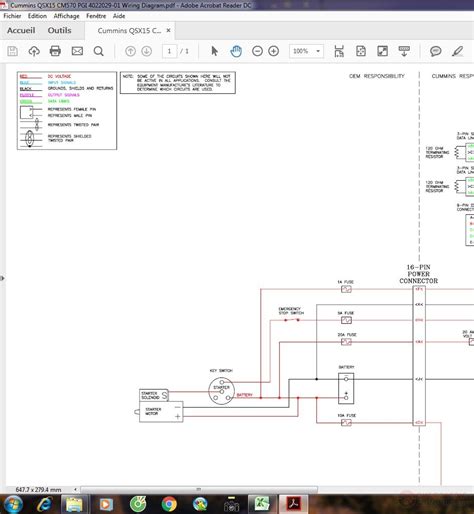Open the Affichage menu
Screen dimensions: 474x514
(66, 16)
